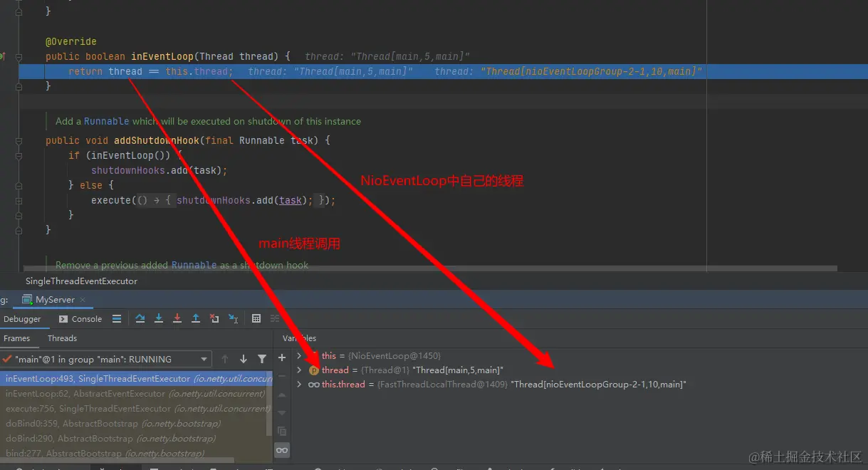
Task: Click glasses watch icon beside this.thread
Action: 313,385
